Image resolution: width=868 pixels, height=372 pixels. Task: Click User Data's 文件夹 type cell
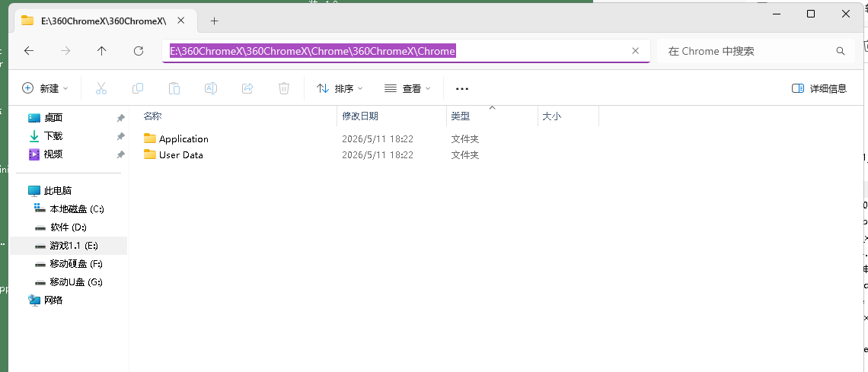(x=465, y=154)
